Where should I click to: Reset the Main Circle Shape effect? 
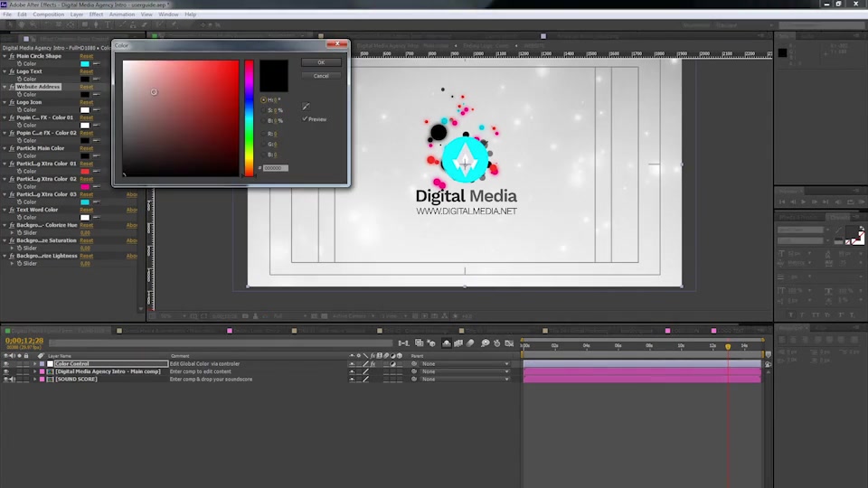87,56
